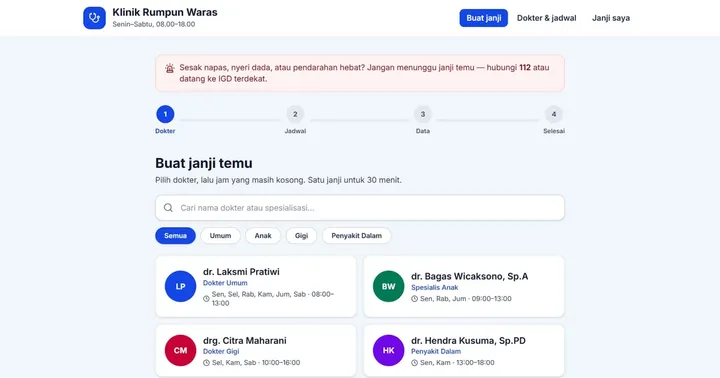
Task: Filter doctors by Gigi
Action: click(301, 236)
